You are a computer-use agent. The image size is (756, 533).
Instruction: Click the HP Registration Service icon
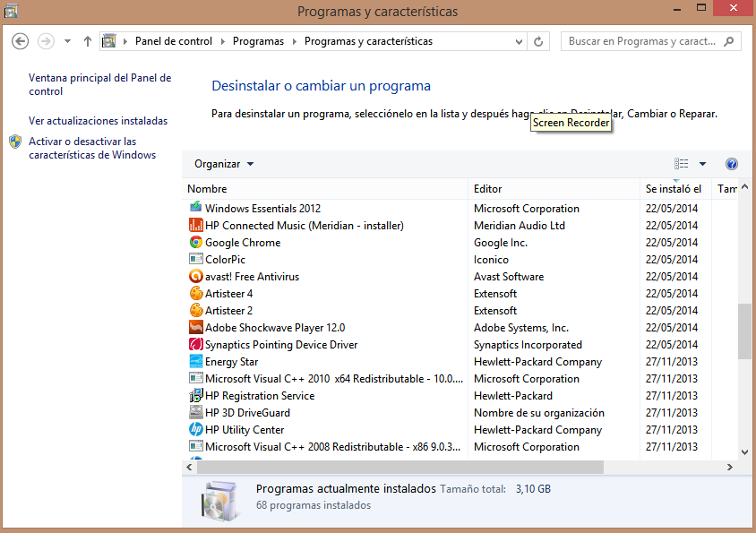[196, 396]
